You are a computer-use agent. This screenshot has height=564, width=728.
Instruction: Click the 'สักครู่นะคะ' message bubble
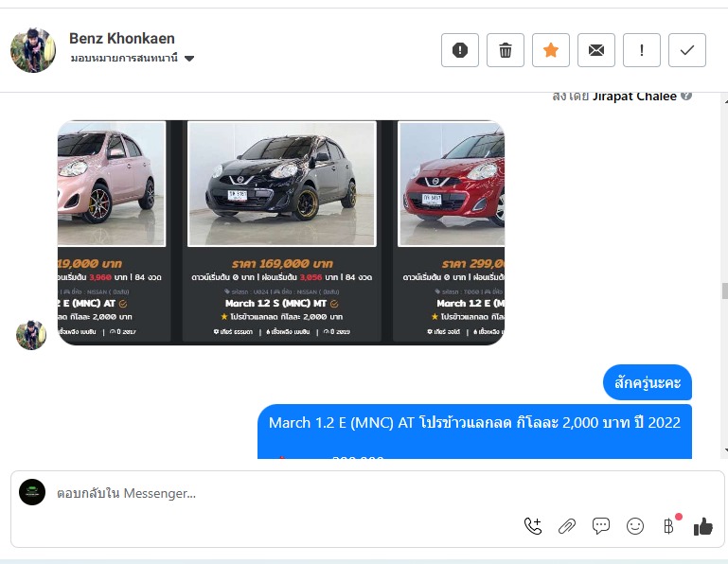click(x=648, y=382)
